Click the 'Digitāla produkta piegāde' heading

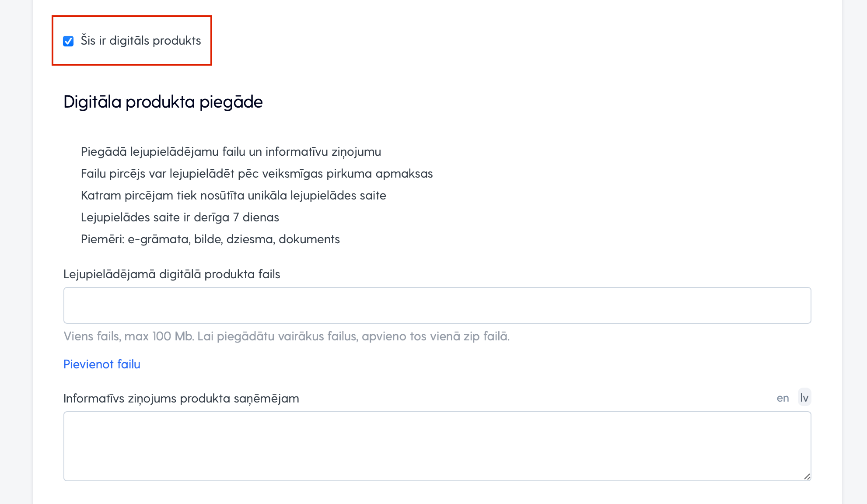click(x=163, y=102)
